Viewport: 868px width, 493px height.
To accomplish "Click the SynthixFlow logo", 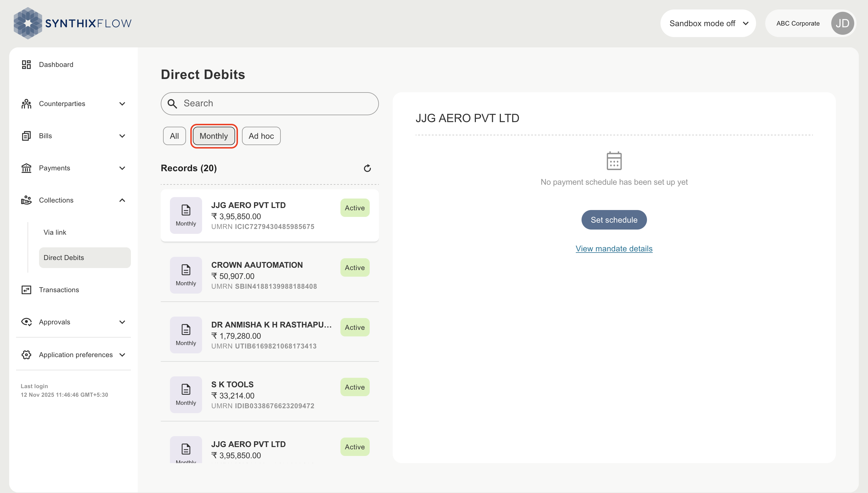I will click(72, 23).
